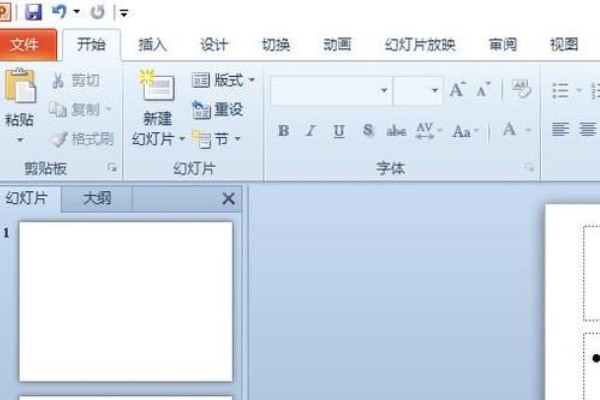This screenshot has height=400, width=600.
Task: Undo the last action
Action: pos(59,11)
